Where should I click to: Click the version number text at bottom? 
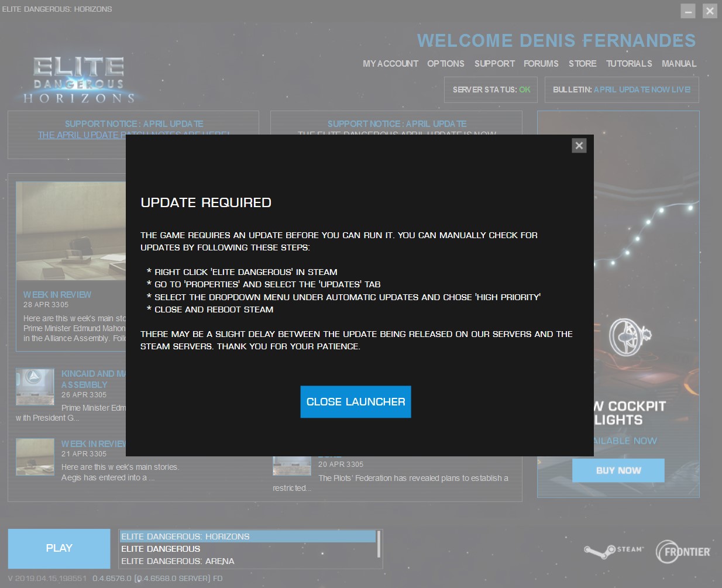tap(115, 578)
